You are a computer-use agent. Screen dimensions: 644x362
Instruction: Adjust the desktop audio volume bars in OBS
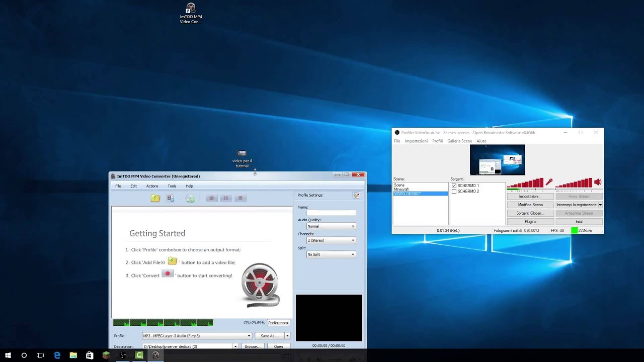pyautogui.click(x=574, y=183)
